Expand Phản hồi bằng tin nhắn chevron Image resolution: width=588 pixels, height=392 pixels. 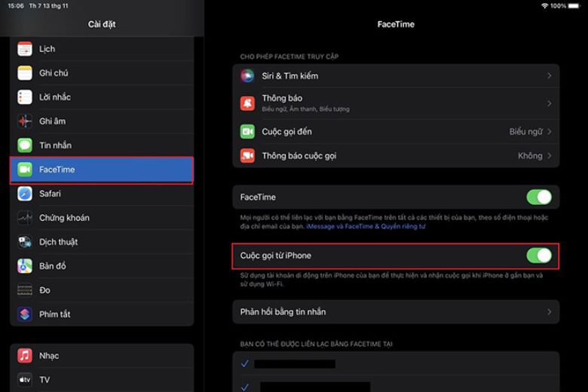click(549, 312)
